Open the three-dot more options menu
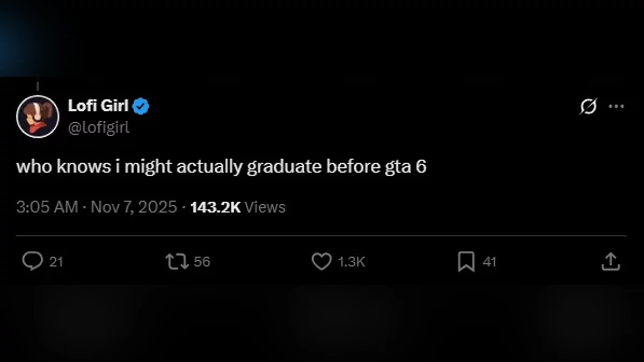Screen dimensions: 644x362 point(616,107)
